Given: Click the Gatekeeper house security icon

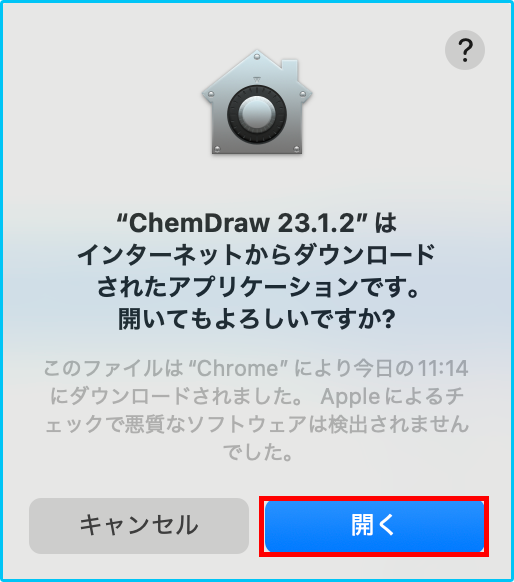Looking at the screenshot, I should (x=257, y=102).
